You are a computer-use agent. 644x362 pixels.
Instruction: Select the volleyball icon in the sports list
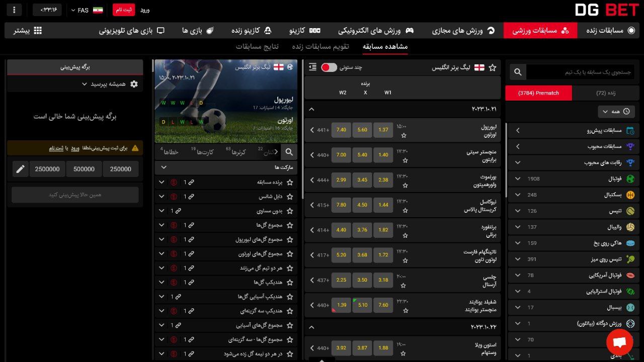[630, 227]
